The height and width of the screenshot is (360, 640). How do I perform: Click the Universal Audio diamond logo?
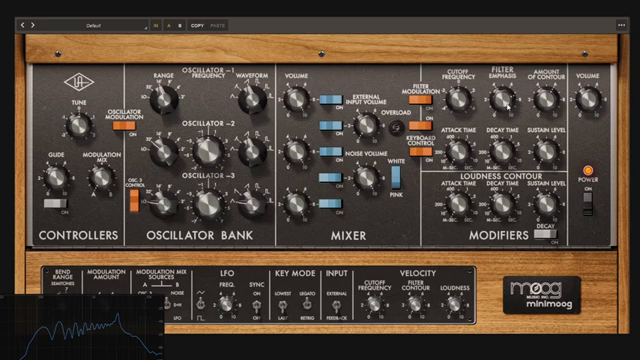click(x=79, y=82)
